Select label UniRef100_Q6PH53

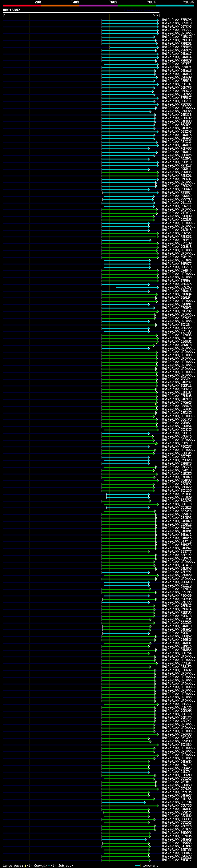(177, 785)
